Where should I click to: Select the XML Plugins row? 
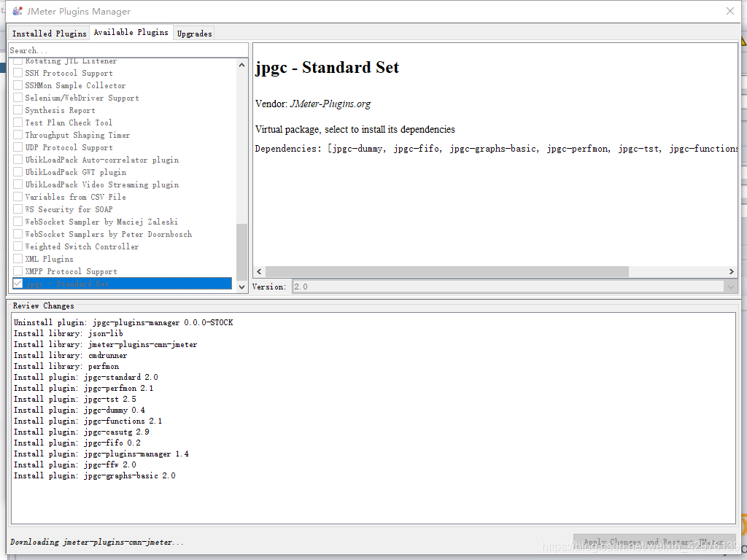click(122, 259)
